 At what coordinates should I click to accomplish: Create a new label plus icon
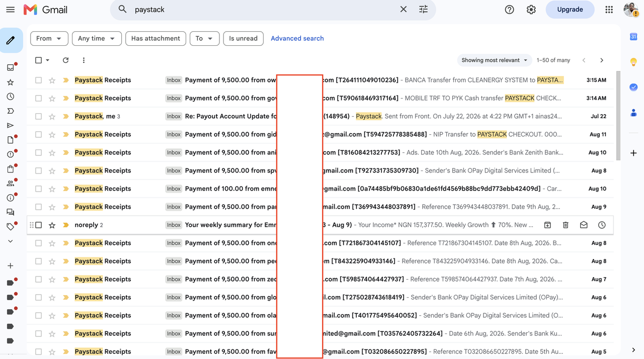11,265
